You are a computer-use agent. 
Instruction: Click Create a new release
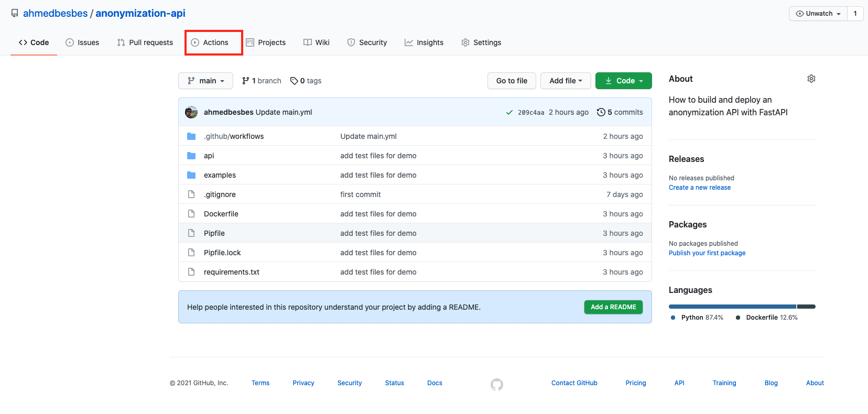pos(700,188)
